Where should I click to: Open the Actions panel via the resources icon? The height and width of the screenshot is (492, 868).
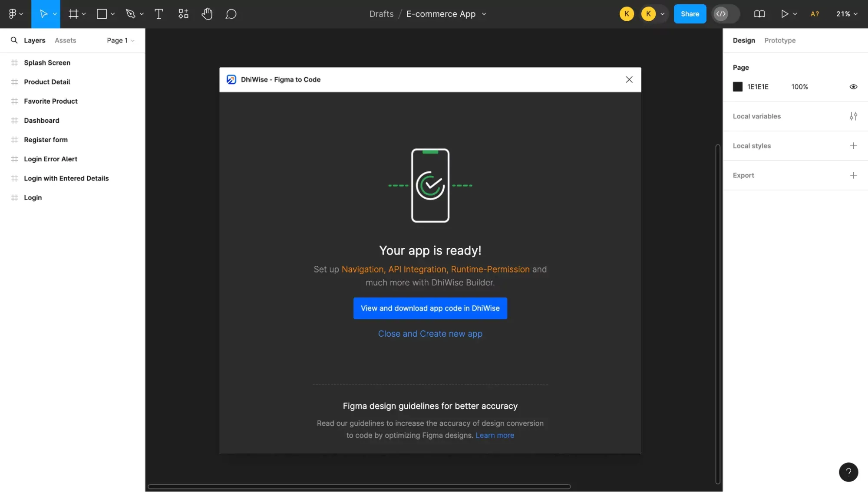coord(183,13)
